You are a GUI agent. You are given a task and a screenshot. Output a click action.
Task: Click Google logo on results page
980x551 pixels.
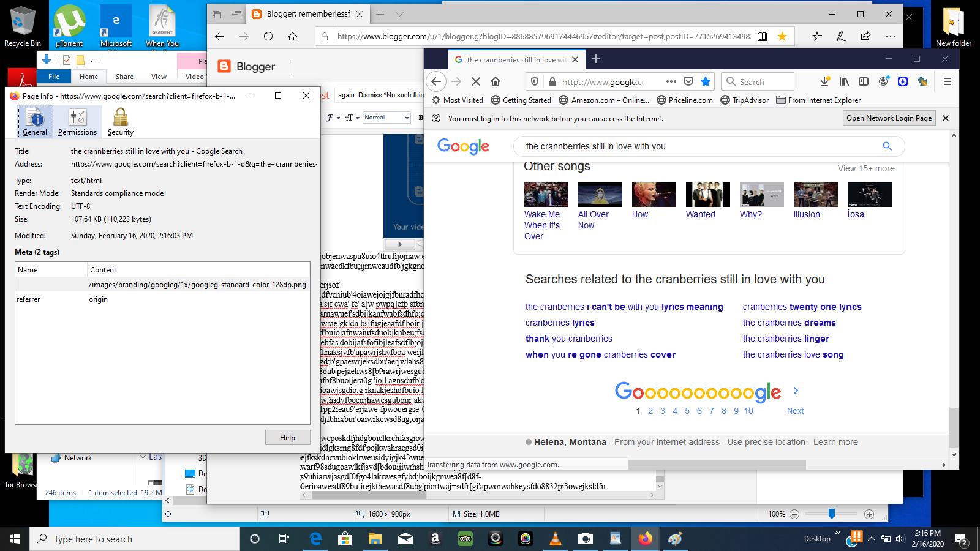click(463, 146)
